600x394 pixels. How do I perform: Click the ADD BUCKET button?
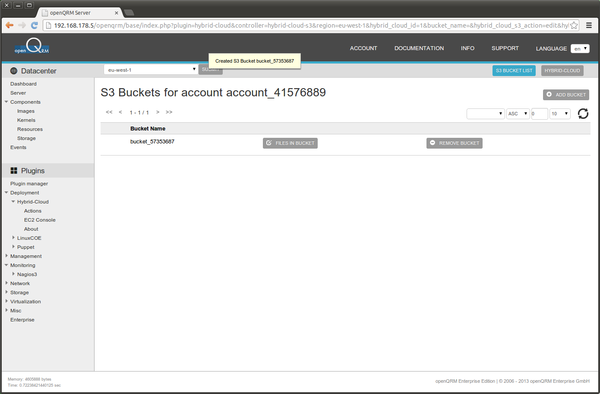tap(566, 94)
